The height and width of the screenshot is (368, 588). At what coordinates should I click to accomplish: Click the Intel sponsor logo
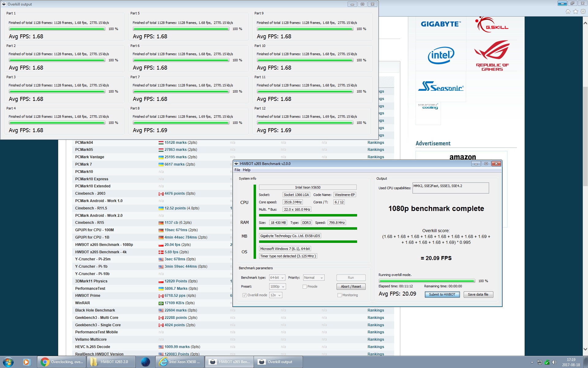point(441,56)
